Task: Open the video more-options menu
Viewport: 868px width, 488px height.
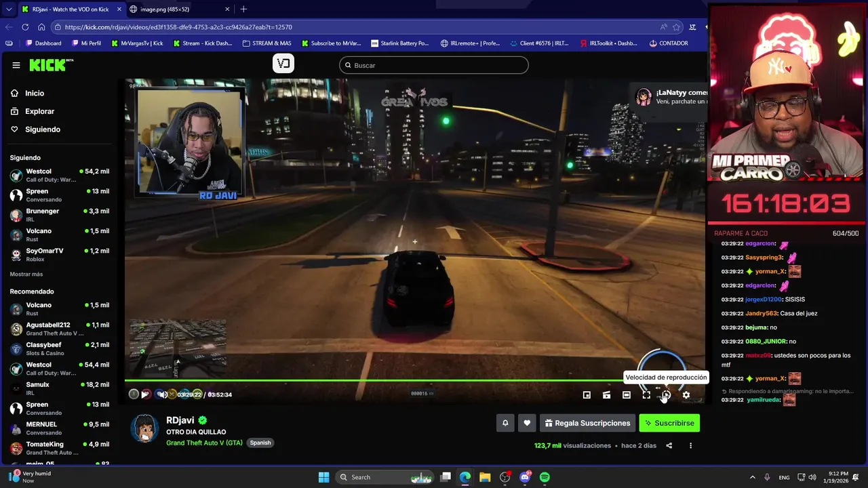Action: point(690,445)
